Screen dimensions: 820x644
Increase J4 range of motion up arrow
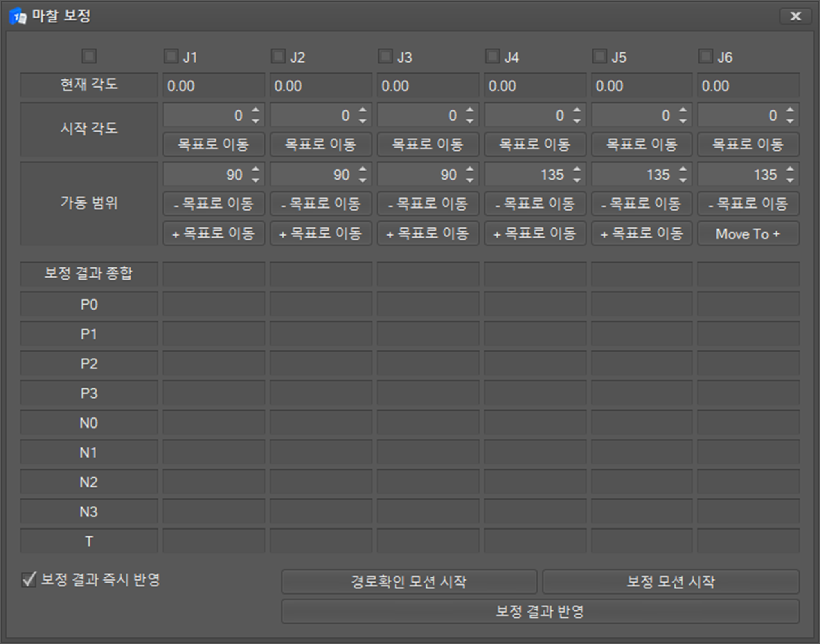tap(577, 169)
